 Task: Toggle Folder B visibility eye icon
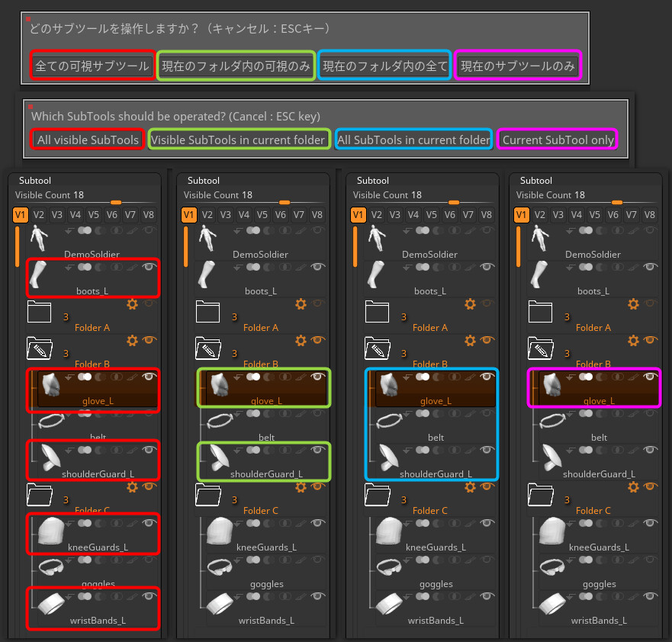[x=149, y=342]
